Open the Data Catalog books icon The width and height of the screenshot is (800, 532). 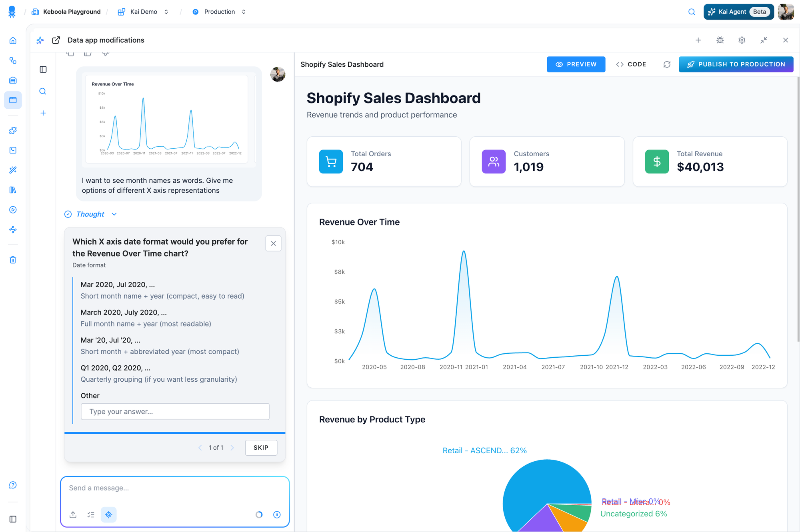pos(13,190)
